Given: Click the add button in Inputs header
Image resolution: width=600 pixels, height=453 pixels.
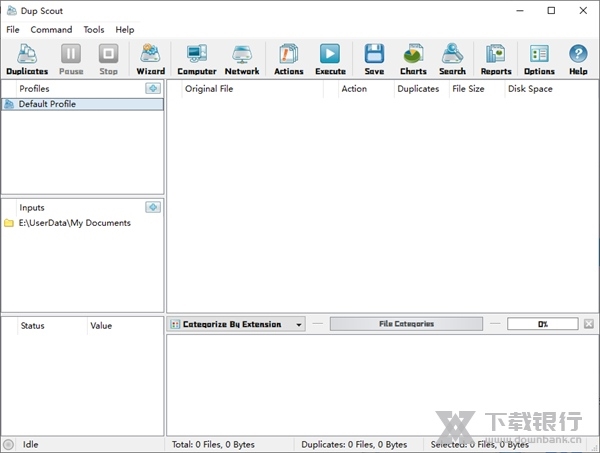Looking at the screenshot, I should click(x=153, y=207).
